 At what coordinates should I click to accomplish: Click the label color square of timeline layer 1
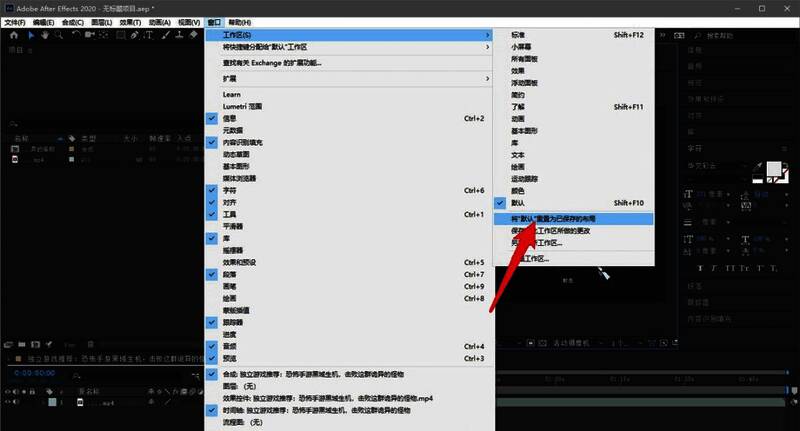pos(52,402)
